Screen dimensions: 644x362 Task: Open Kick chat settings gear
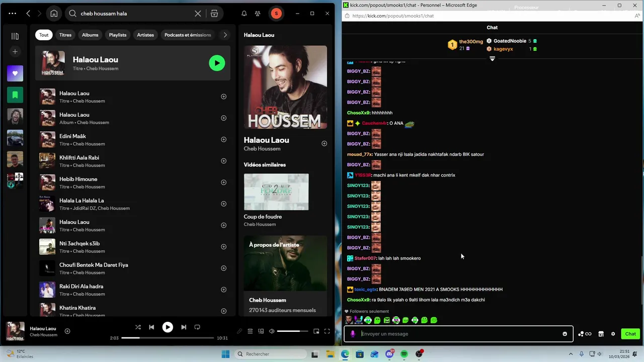pos(613,334)
